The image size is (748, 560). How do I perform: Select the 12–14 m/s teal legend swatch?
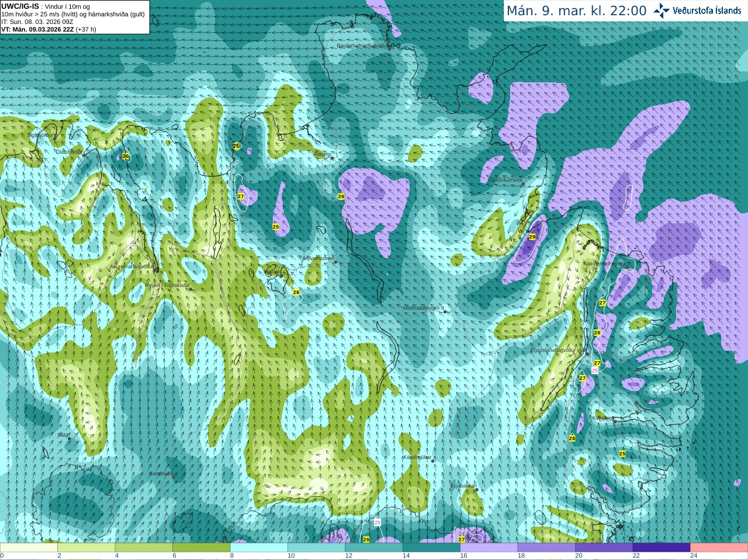coord(374,548)
